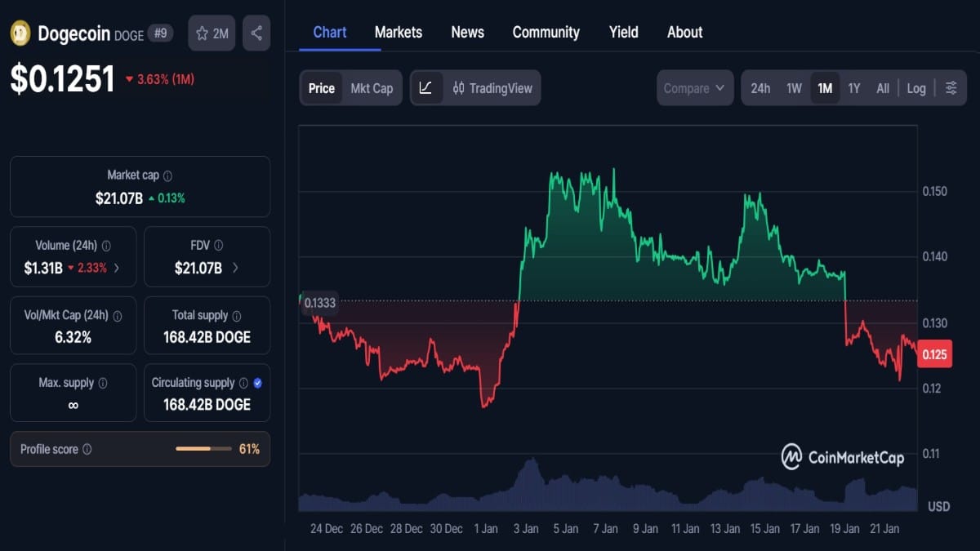Enable logarithmic scale with Log toggle
The image size is (980, 551).
coord(916,87)
